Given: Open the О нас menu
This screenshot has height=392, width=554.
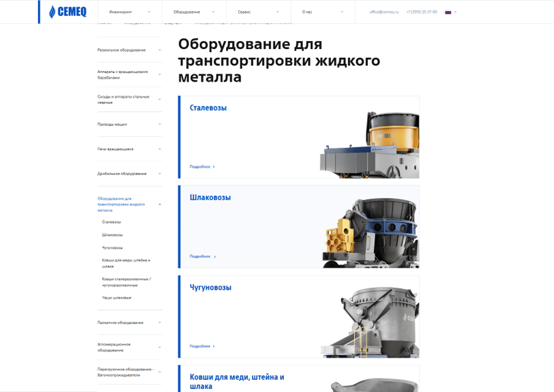Looking at the screenshot, I should [322, 12].
